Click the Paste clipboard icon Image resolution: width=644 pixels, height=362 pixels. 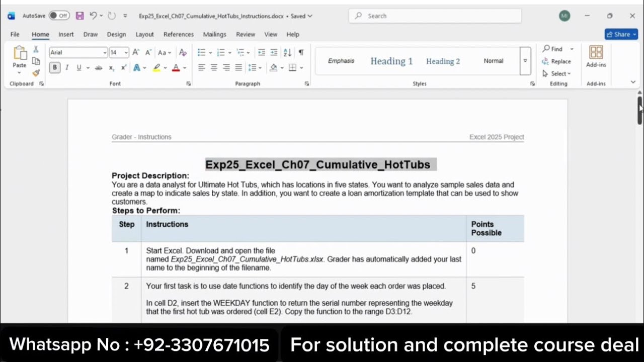(x=20, y=53)
